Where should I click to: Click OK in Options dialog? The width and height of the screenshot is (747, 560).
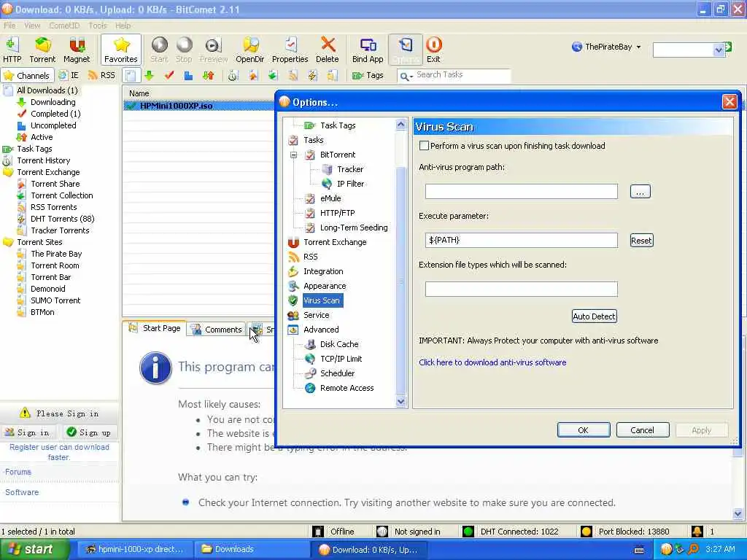[x=584, y=430]
